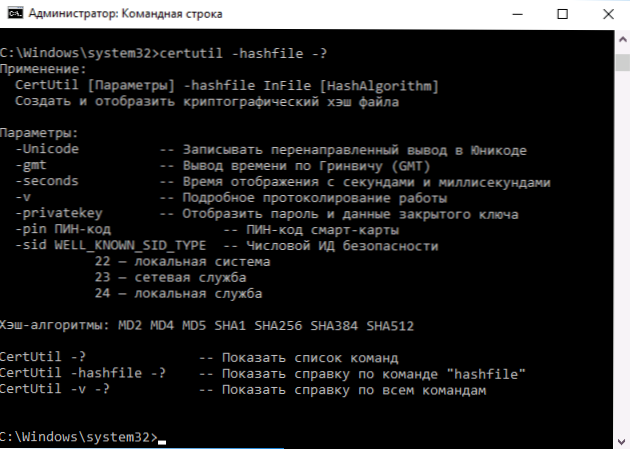This screenshot has height=449, width=630.
Task: Click the 'CertUtil -v -?' help line
Action: (243, 390)
